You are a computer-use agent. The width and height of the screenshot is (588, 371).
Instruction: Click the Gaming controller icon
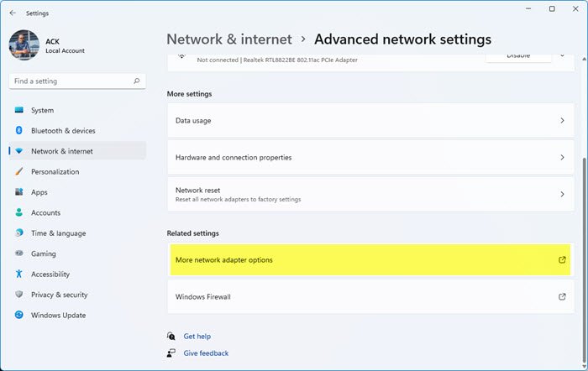[x=18, y=253]
